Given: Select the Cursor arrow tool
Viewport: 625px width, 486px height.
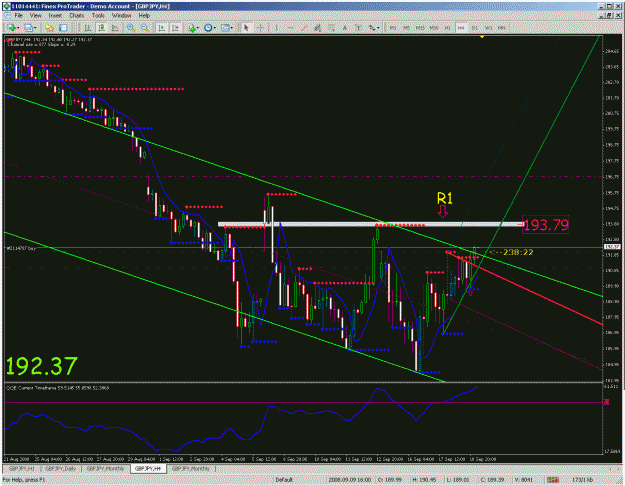Looking at the screenshot, I should coord(246,28).
